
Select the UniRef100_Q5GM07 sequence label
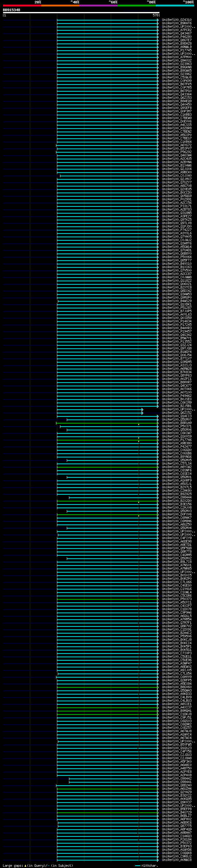coord(177,419)
